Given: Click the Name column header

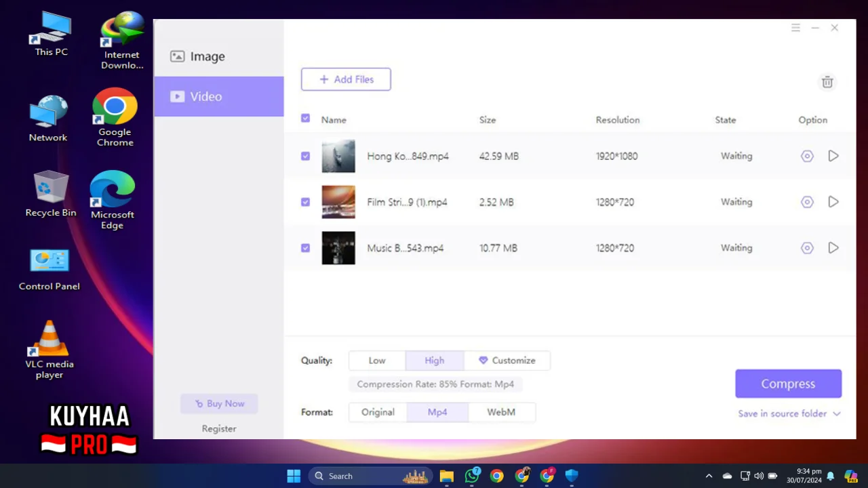Looking at the screenshot, I should 334,120.
